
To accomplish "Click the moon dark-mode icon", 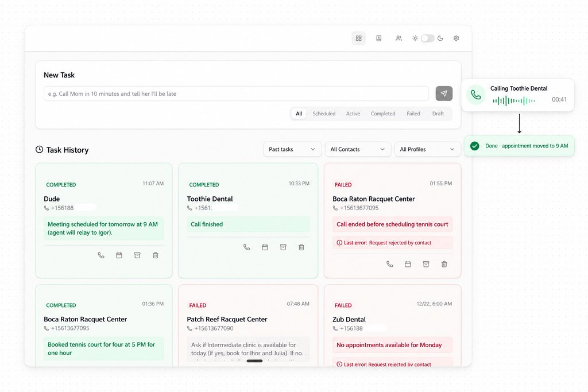I will point(440,38).
